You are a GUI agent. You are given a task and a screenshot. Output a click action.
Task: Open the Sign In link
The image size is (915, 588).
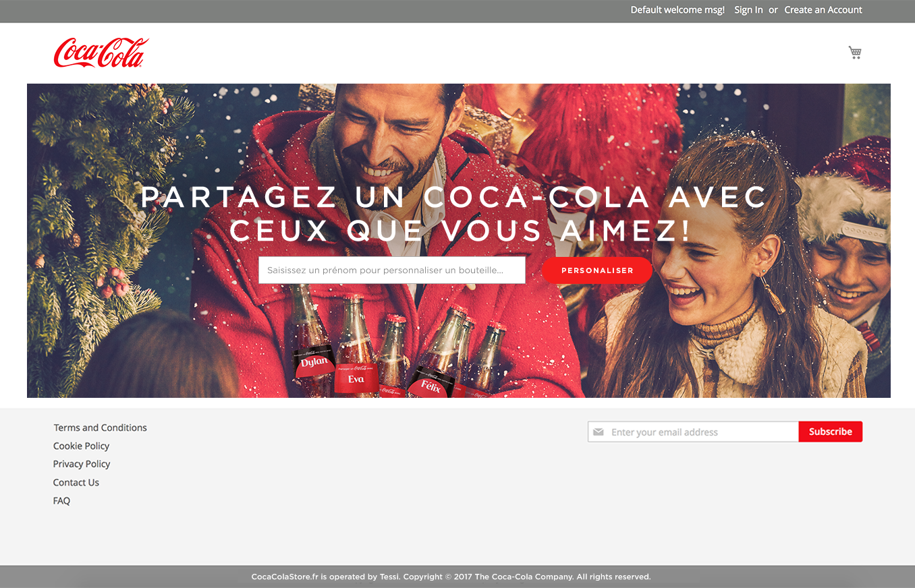(748, 9)
